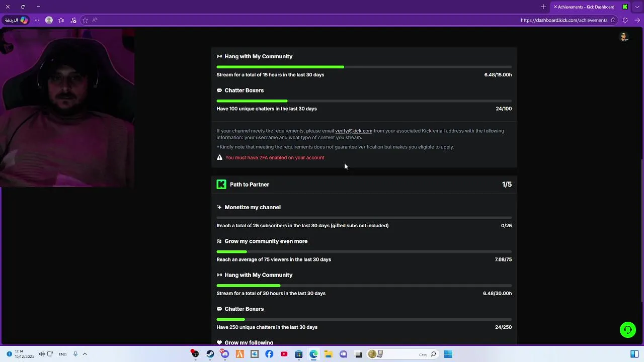Screen dimensions: 644x362
Task: Open the verify@kick.com email link
Action: [x=354, y=131]
